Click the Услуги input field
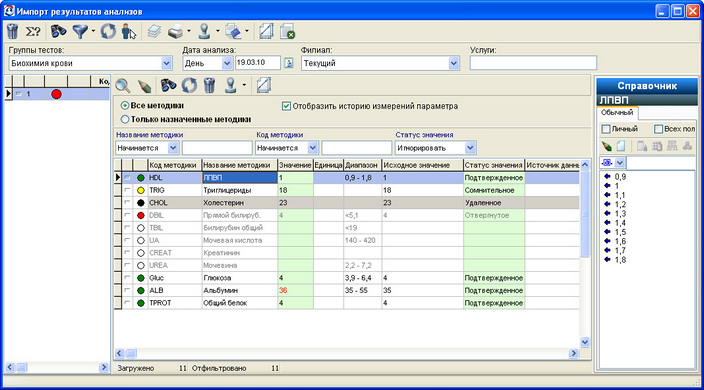Image resolution: width=704 pixels, height=390 pixels. pyautogui.click(x=533, y=63)
